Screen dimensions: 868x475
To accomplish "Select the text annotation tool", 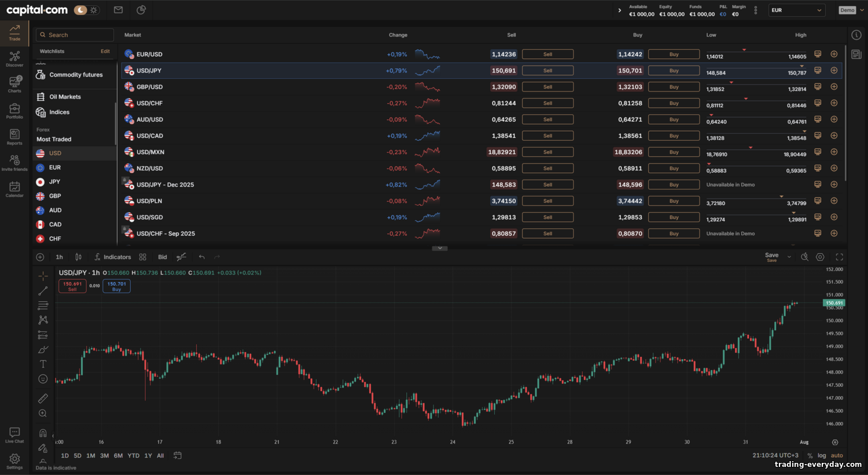I will point(43,364).
